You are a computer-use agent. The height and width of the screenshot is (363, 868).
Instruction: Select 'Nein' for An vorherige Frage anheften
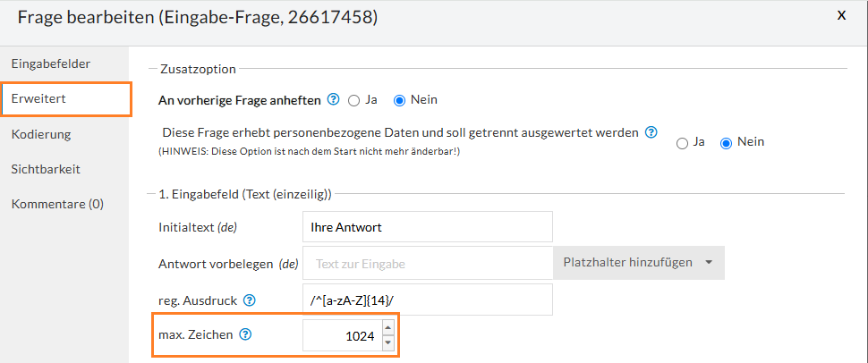[400, 99]
